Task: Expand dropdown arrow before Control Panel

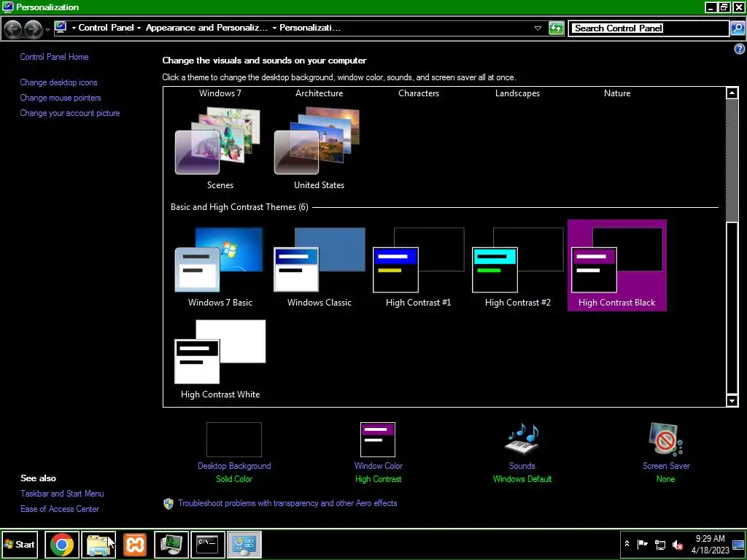Action: pyautogui.click(x=74, y=28)
